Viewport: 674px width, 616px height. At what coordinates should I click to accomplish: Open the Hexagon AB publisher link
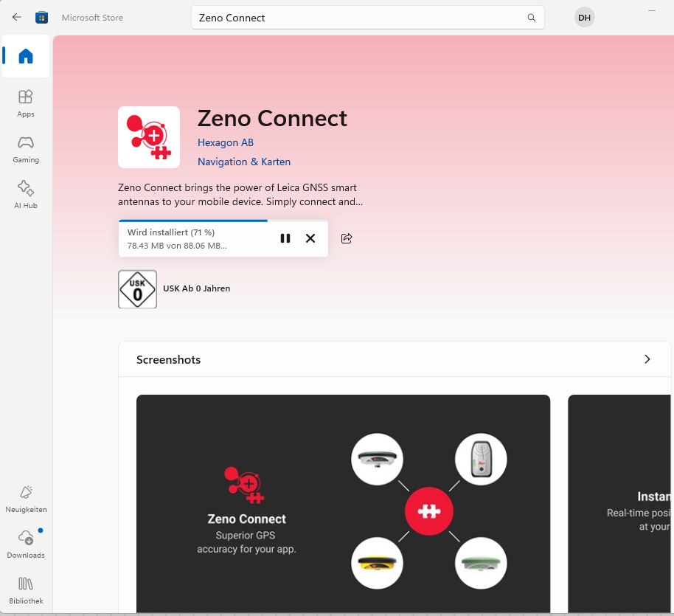pos(225,142)
